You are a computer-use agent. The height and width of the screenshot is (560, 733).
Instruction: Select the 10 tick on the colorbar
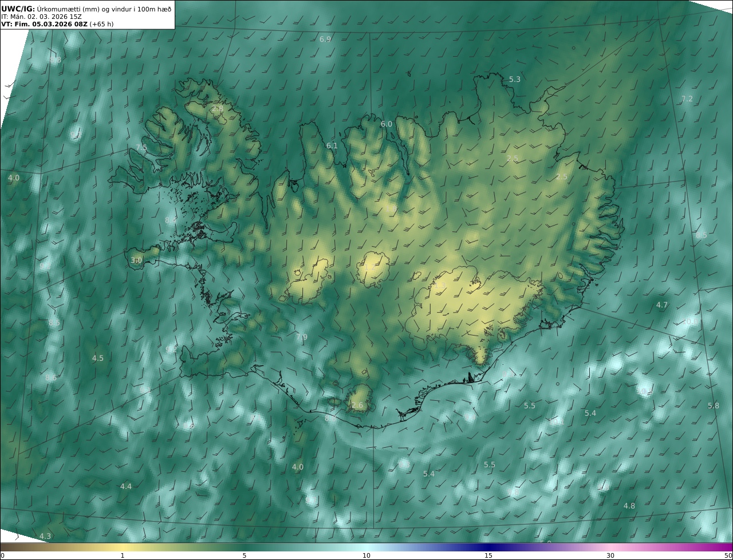click(x=366, y=555)
